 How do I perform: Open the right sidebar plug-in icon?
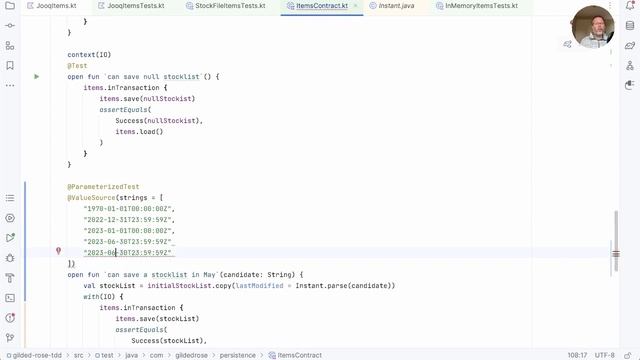pos(630,85)
